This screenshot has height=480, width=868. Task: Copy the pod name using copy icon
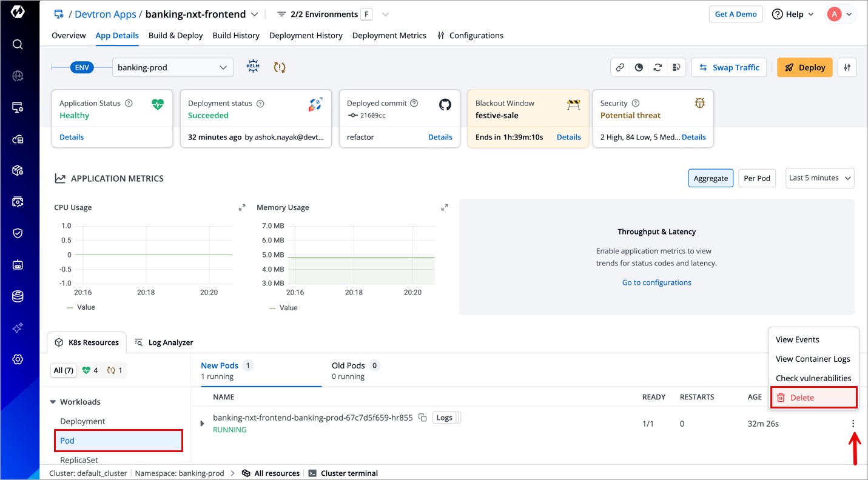pos(423,418)
